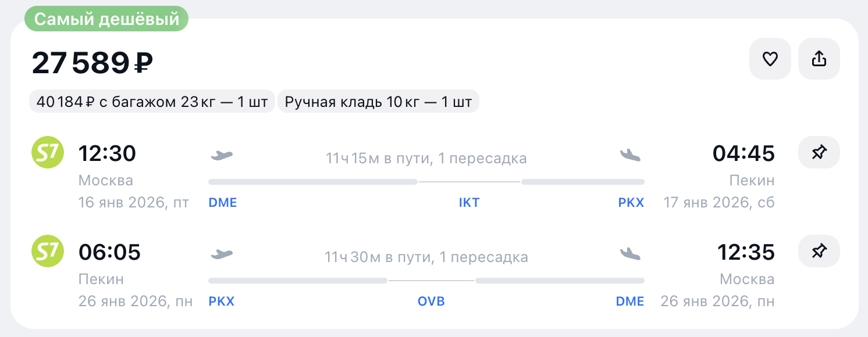
Task: Click the share ticket icon
Action: (819, 59)
